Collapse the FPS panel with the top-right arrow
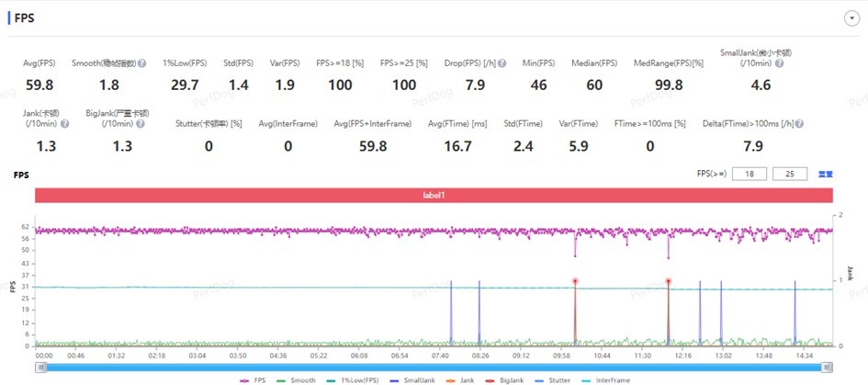 tap(851, 18)
